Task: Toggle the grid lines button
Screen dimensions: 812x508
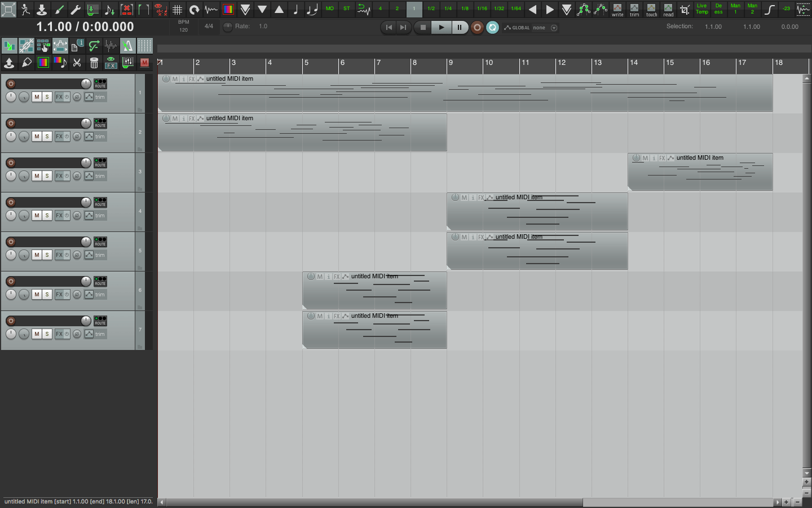Action: (145, 46)
